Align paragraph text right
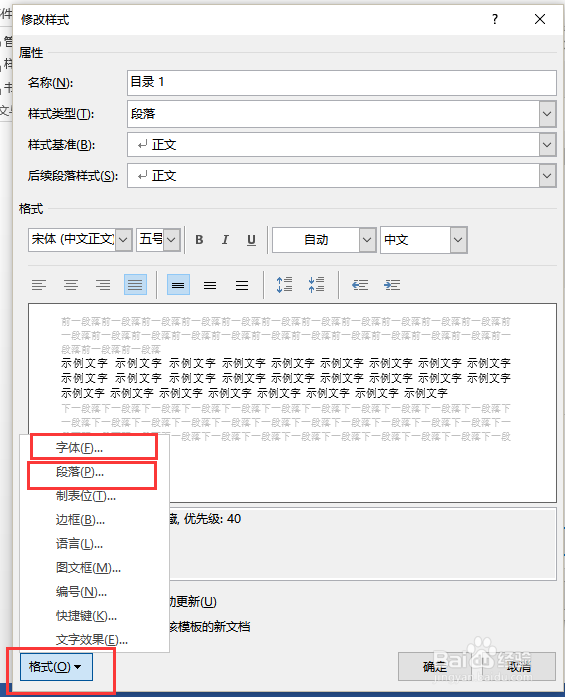This screenshot has height=697, width=565. (103, 284)
